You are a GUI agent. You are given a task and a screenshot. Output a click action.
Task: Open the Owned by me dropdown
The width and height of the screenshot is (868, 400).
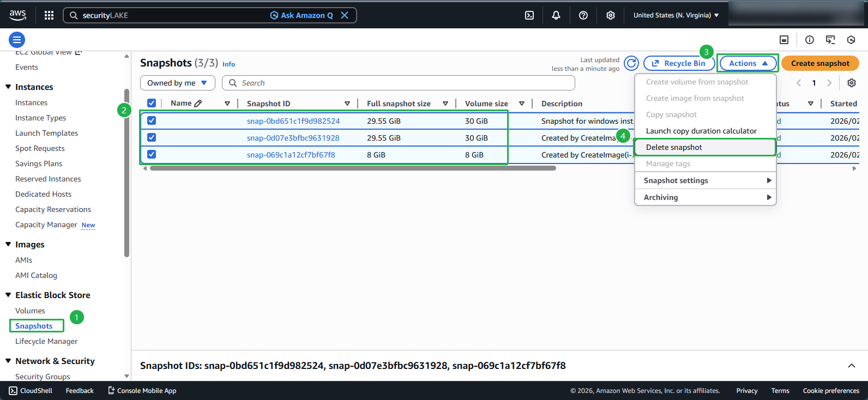click(x=177, y=83)
